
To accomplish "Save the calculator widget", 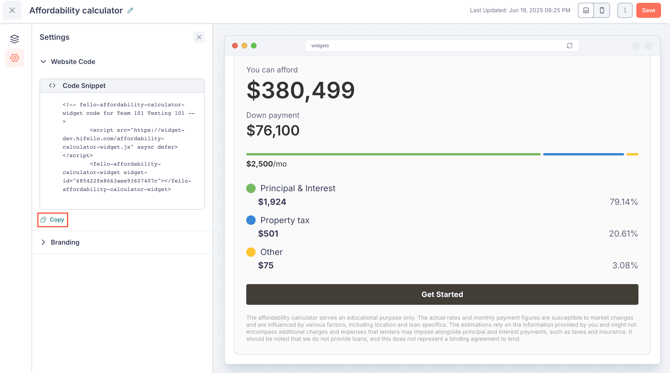I will click(648, 10).
